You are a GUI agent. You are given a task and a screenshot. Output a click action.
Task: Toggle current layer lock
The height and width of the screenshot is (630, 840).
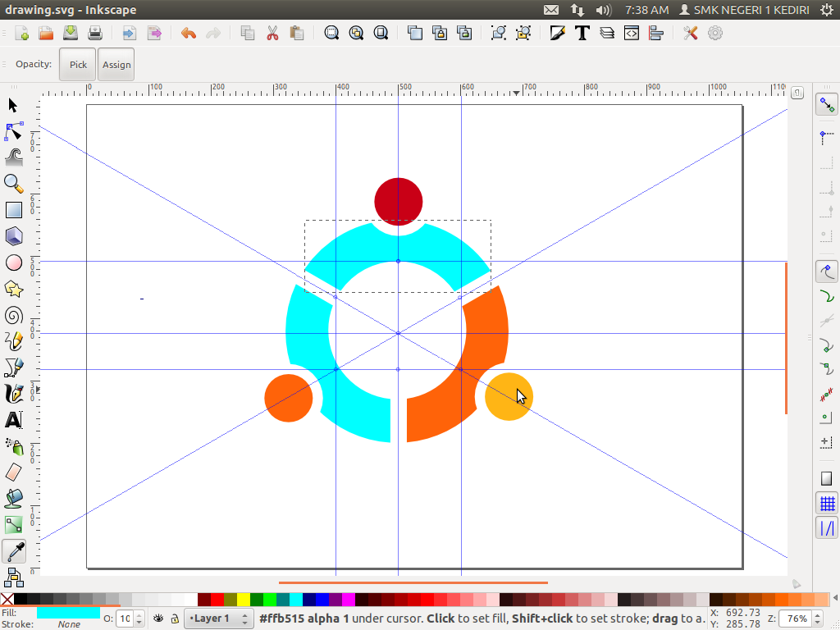pos(175,619)
